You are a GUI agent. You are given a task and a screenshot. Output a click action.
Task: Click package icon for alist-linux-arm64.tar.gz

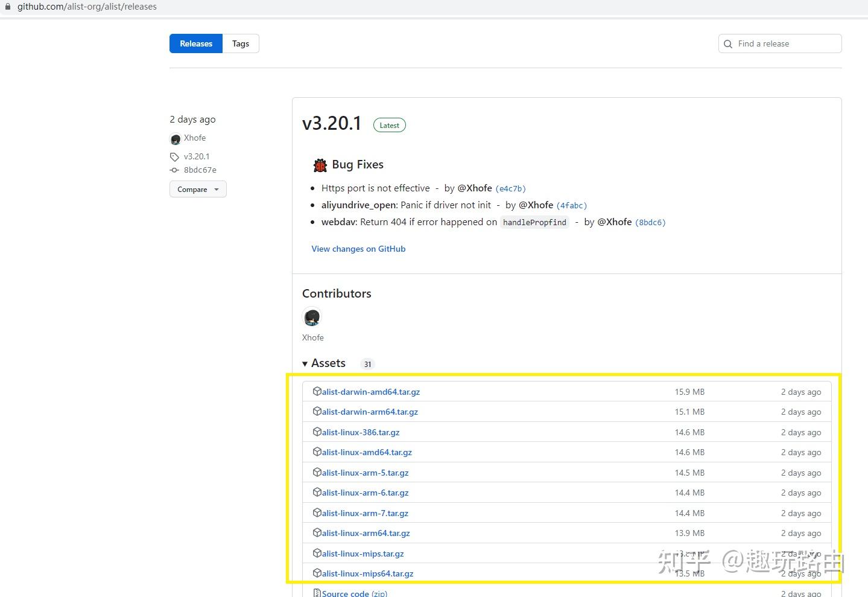[x=317, y=533]
